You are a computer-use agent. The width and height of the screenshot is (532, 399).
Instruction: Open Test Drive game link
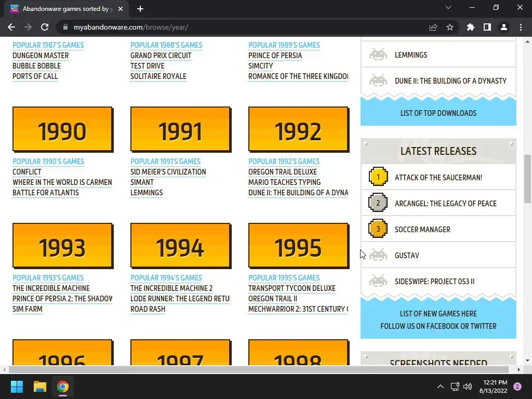click(x=147, y=66)
